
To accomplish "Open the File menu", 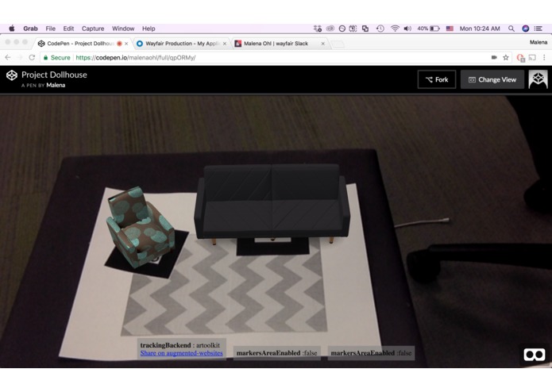I will (x=50, y=29).
